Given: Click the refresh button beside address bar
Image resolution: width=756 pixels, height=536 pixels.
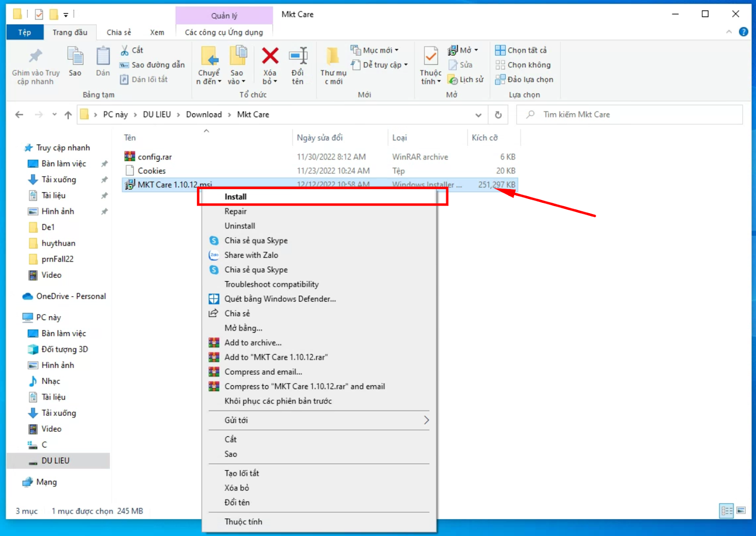Looking at the screenshot, I should click(x=498, y=115).
